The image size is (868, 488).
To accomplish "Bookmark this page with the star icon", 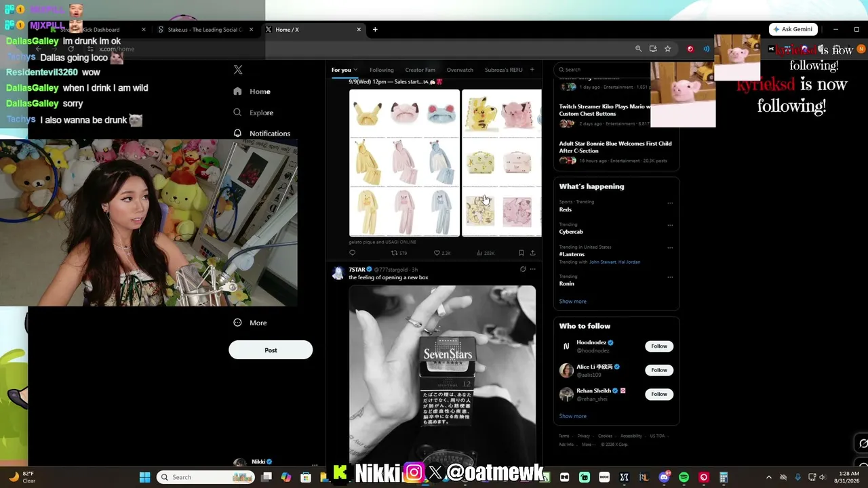I will [667, 49].
